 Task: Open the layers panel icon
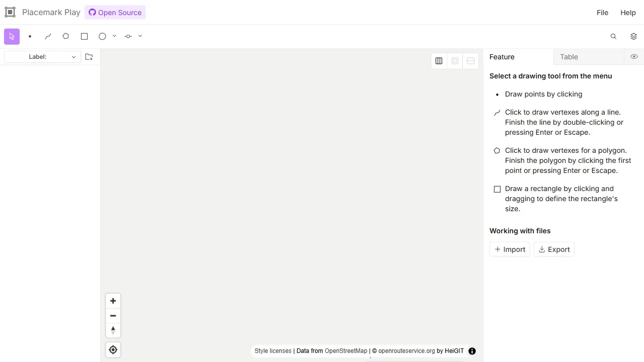(633, 36)
